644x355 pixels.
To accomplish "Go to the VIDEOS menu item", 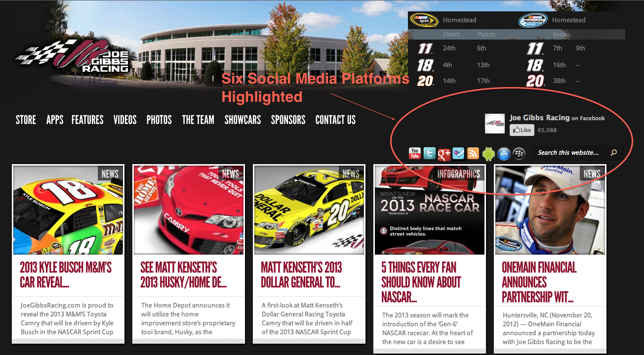I will 125,120.
